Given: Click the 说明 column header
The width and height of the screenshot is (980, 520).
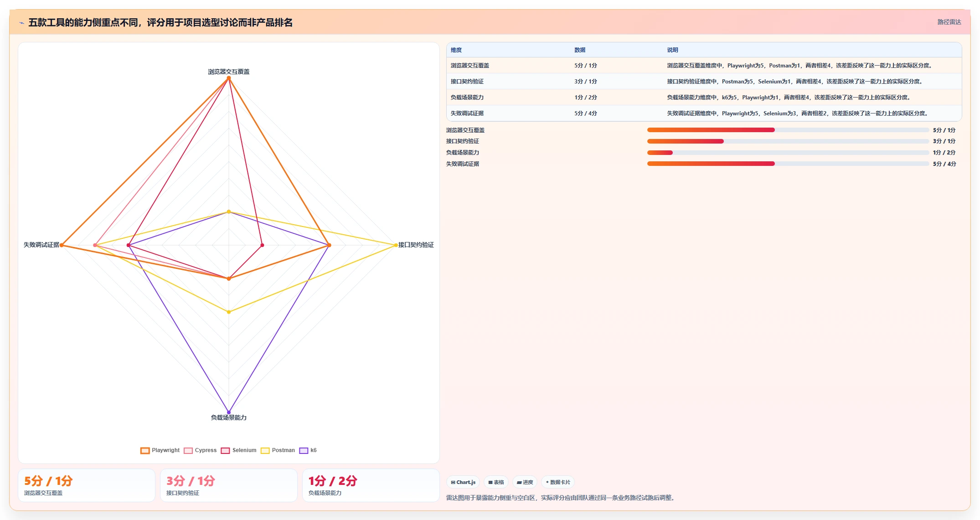Looking at the screenshot, I should [672, 50].
